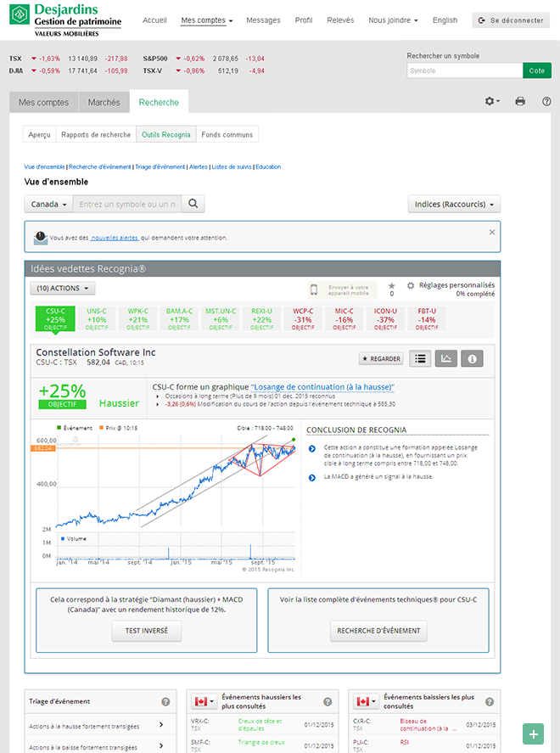Screen dimensions: 560x753
Task: Open Triage d'événement link in submenu
Action: pos(160,166)
